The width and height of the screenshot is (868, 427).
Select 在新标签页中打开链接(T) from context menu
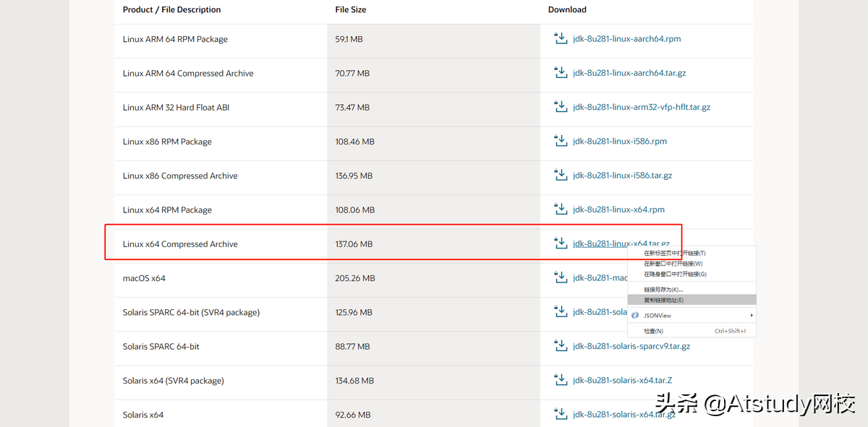pyautogui.click(x=674, y=254)
